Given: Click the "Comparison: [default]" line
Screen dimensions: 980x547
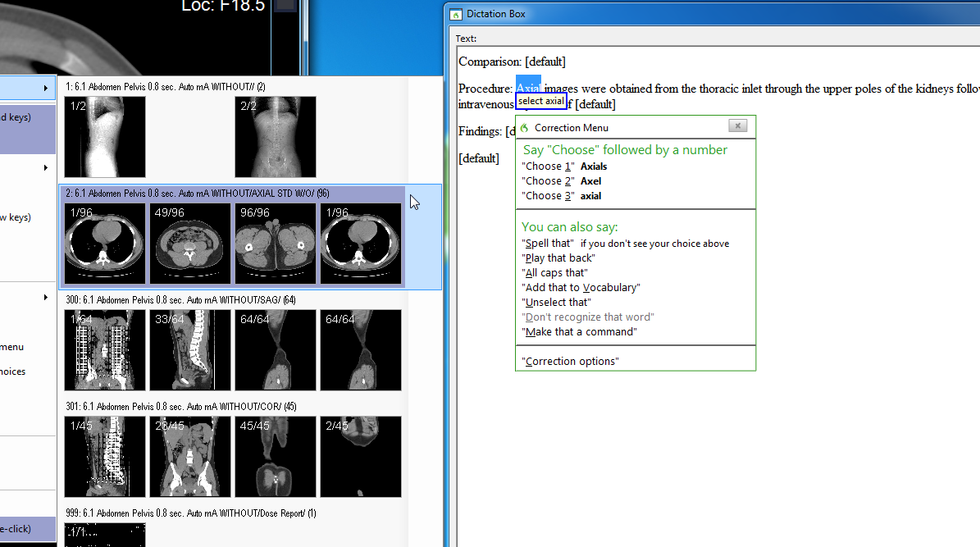Looking at the screenshot, I should (x=512, y=62).
